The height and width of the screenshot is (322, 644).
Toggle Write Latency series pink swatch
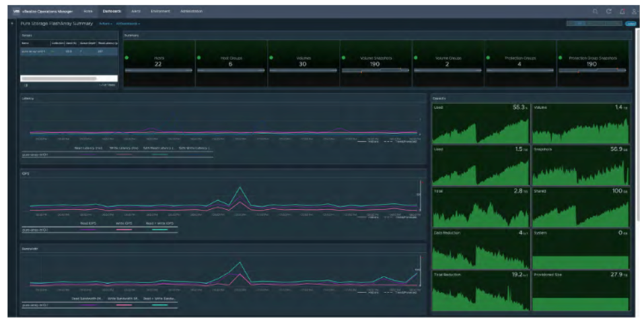tap(124, 154)
